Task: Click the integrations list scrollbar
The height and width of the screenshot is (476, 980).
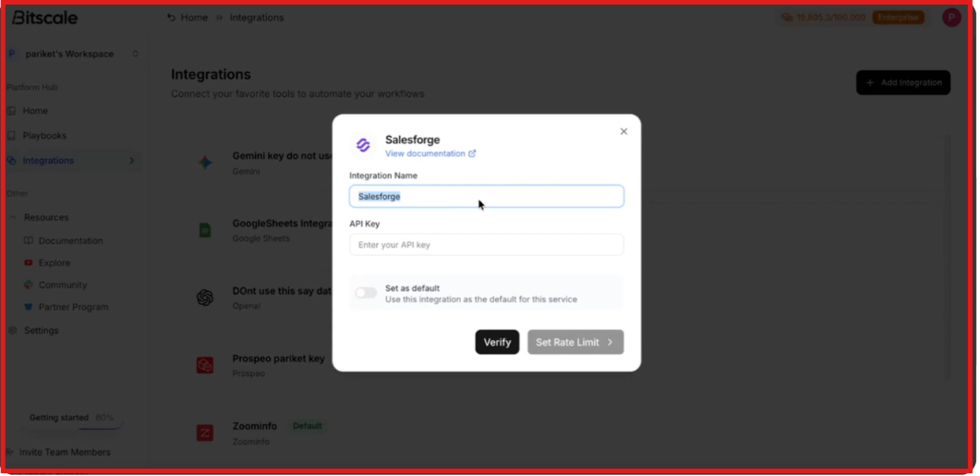Action: [948, 256]
